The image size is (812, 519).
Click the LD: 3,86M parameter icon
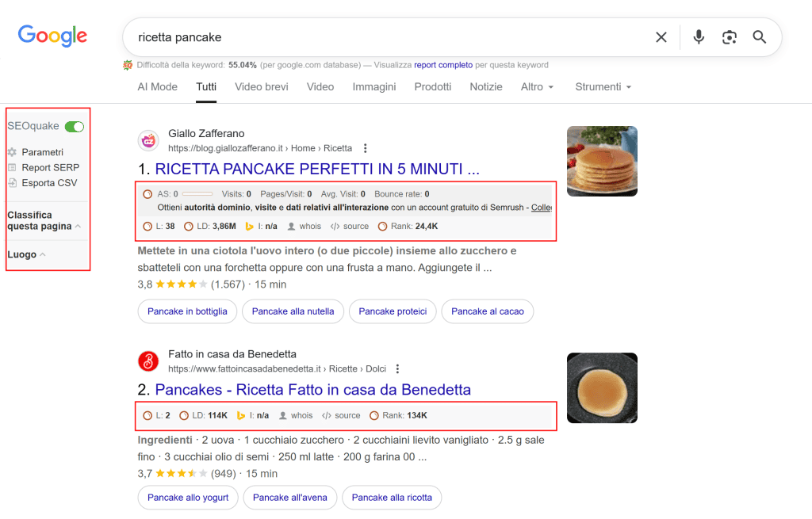pos(189,226)
